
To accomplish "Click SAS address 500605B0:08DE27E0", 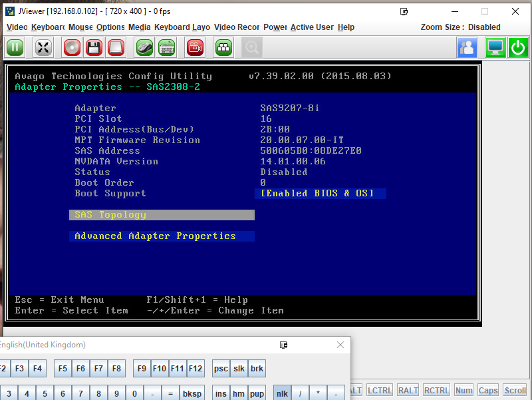I will (x=311, y=151).
